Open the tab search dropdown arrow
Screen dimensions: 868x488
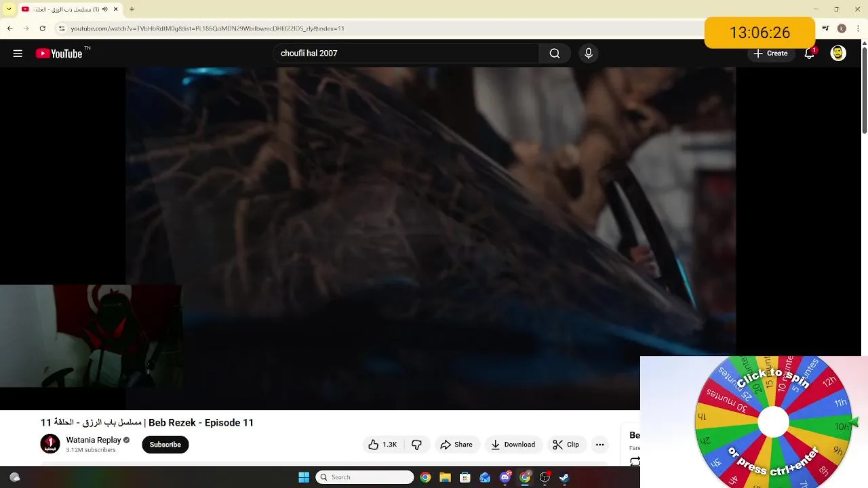click(x=9, y=9)
